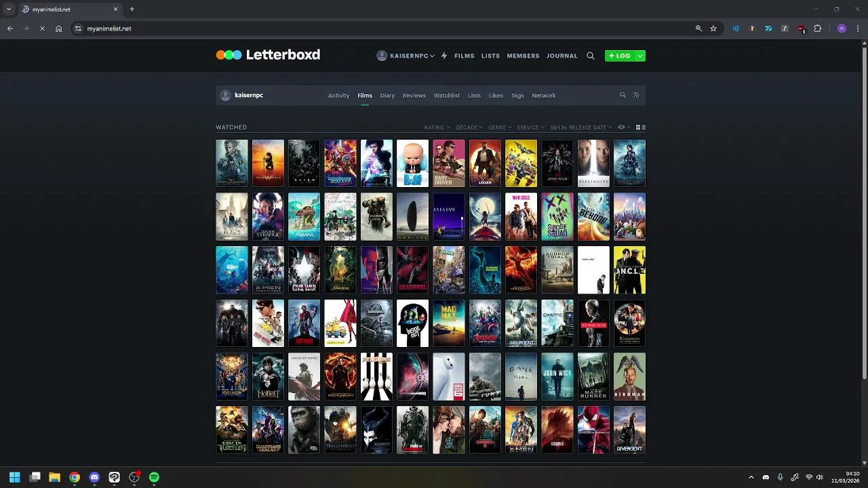This screenshot has height=488, width=868.
Task: Open the Sort by RELEASE DATE dropdown
Action: coord(580,127)
